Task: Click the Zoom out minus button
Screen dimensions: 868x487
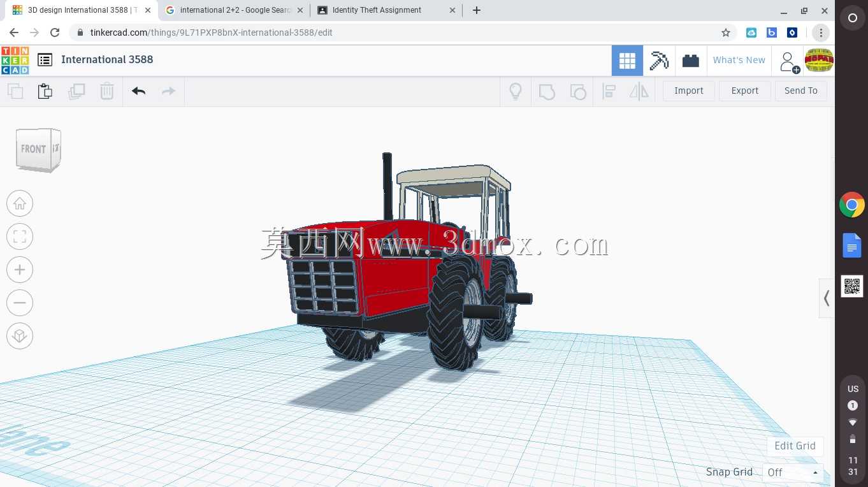Action: point(20,303)
